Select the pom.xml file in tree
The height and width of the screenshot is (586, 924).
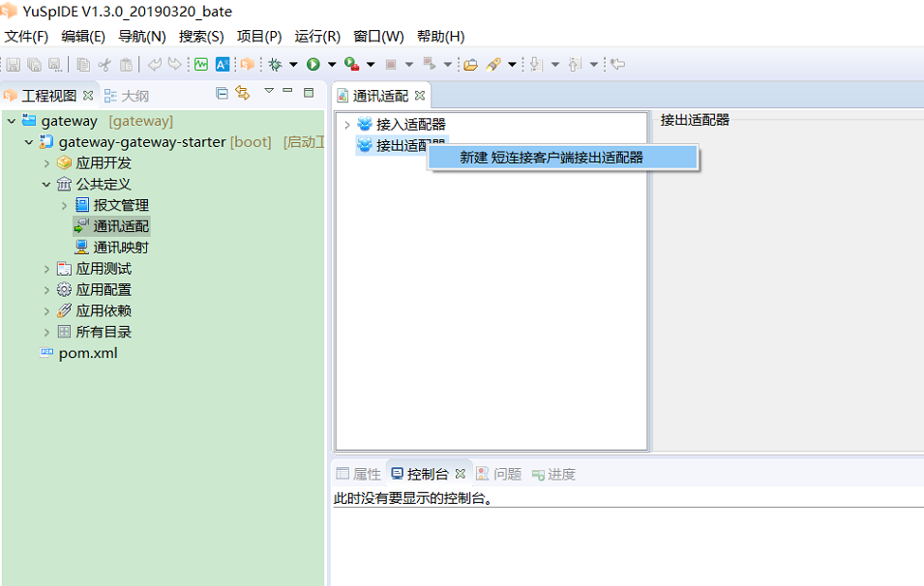click(87, 353)
